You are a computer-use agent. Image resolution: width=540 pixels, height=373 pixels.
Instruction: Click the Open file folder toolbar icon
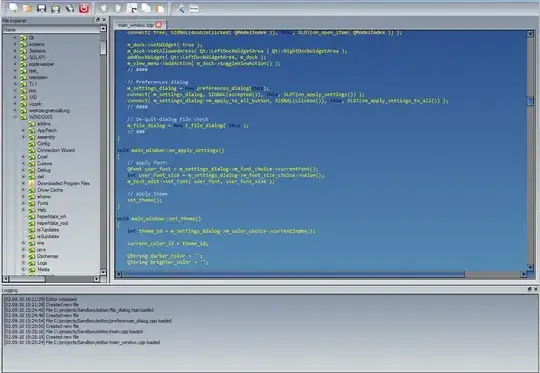click(27, 8)
